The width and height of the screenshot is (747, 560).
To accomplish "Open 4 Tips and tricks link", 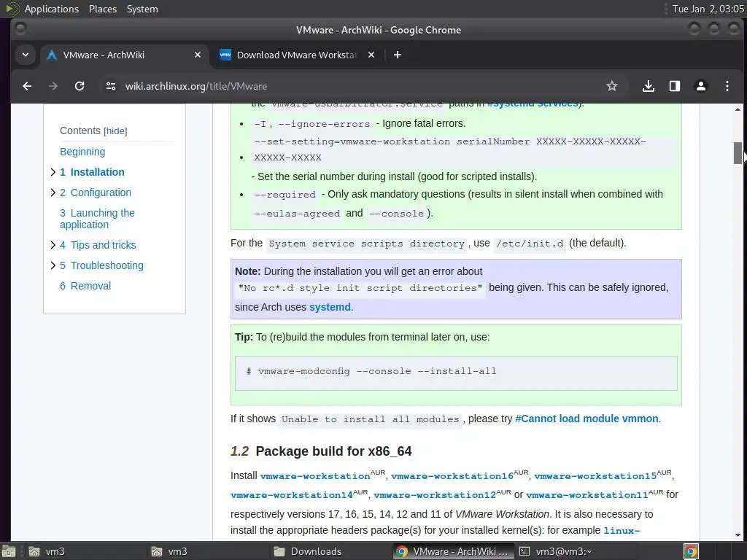I will tap(98, 245).
